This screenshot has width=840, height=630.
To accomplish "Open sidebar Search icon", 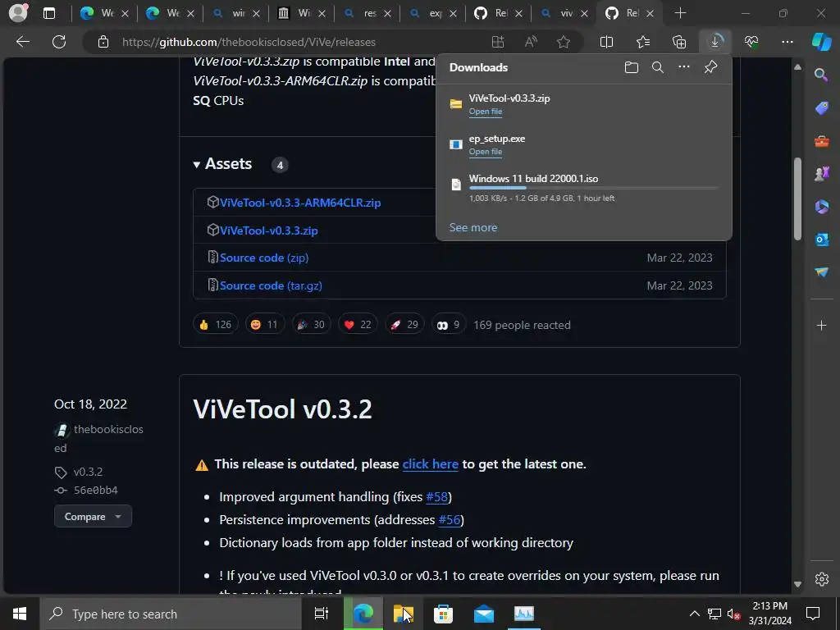I will 821,75.
